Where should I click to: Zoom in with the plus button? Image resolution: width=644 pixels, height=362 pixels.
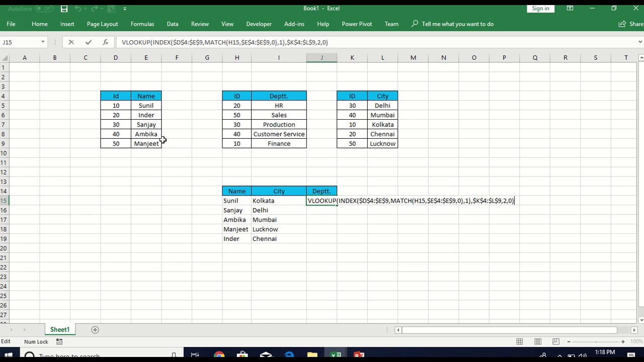(623, 342)
